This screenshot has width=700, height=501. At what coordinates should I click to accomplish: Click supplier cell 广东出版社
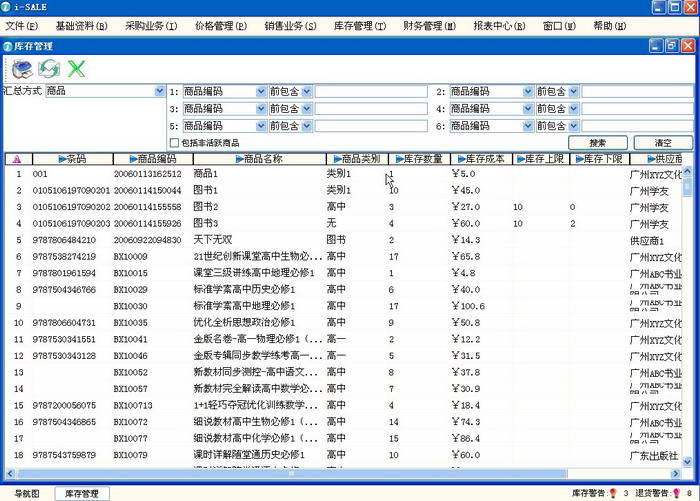tap(654, 455)
